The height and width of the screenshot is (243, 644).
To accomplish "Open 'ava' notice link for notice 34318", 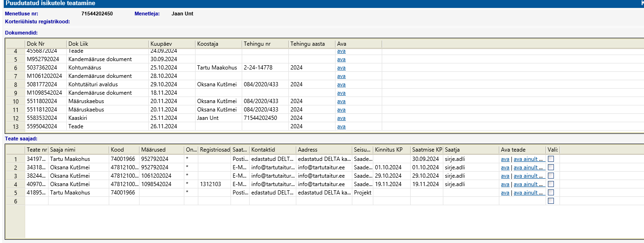I will [505, 167].
